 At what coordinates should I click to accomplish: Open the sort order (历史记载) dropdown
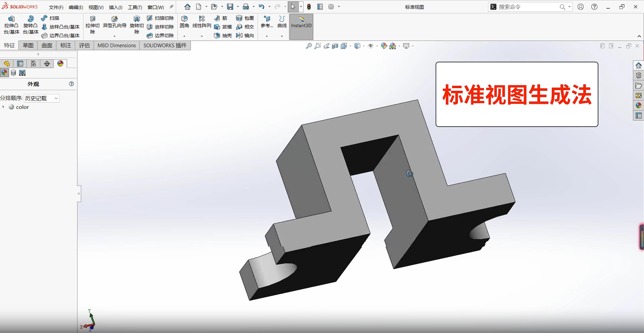(x=42, y=98)
